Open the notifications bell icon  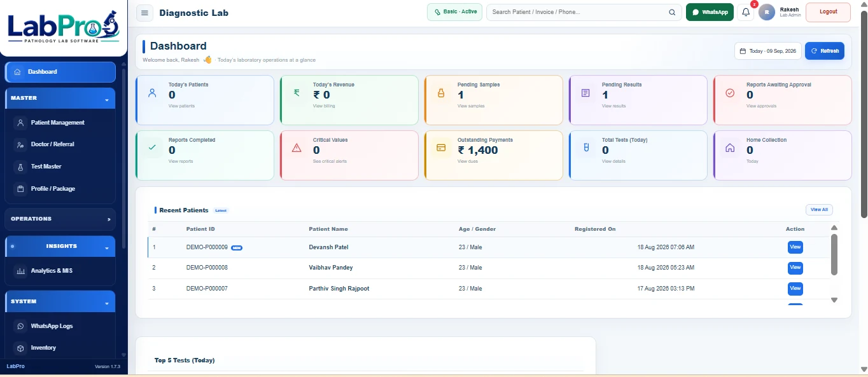pyautogui.click(x=746, y=12)
